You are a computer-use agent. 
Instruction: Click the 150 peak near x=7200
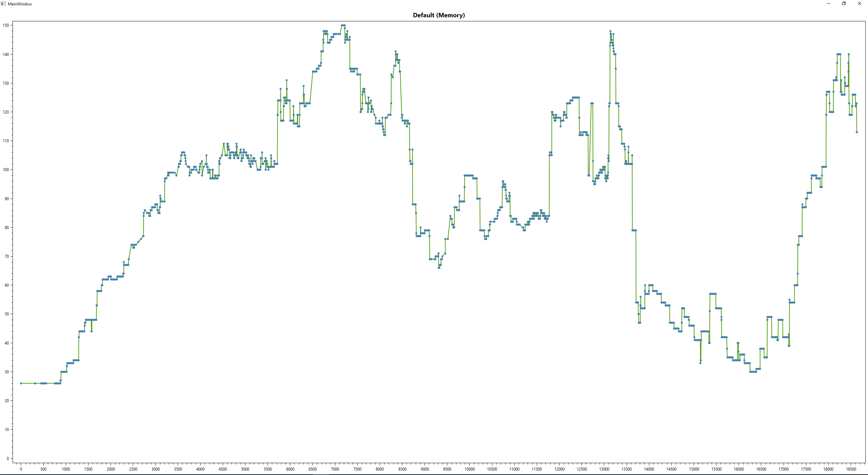tap(343, 25)
